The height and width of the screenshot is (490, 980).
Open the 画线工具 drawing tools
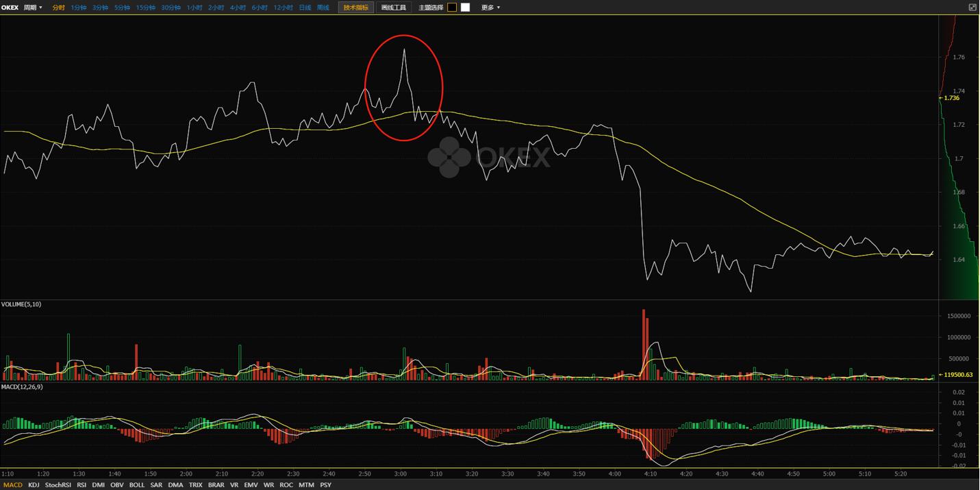pos(393,8)
